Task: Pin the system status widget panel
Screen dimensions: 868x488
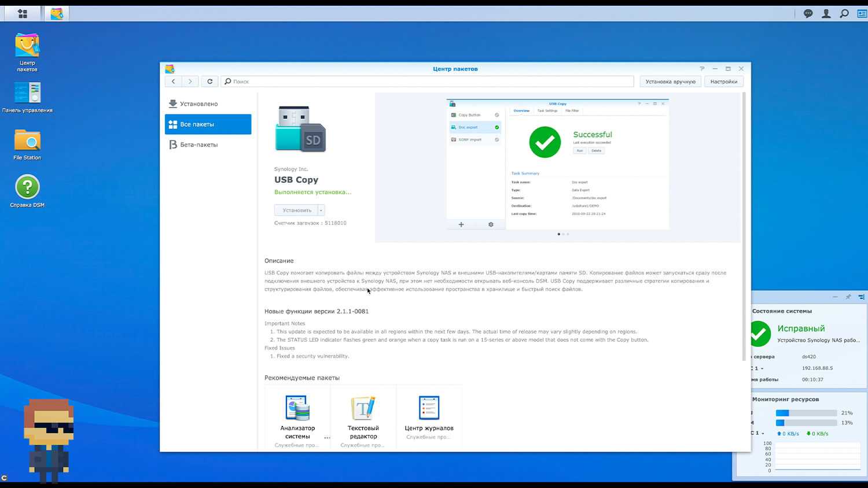Action: [x=848, y=297]
